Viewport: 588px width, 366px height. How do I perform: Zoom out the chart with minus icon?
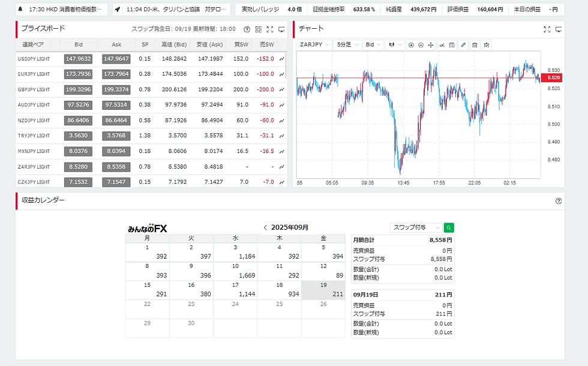click(x=421, y=45)
